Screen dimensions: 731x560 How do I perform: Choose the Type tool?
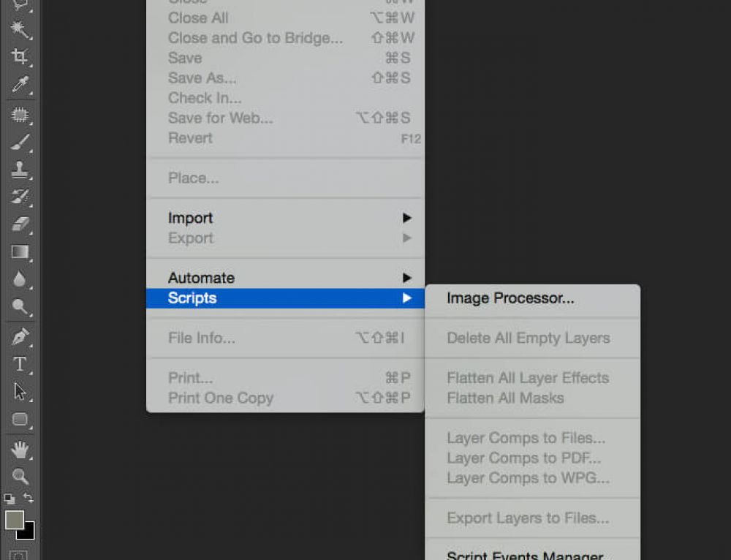[x=19, y=364]
